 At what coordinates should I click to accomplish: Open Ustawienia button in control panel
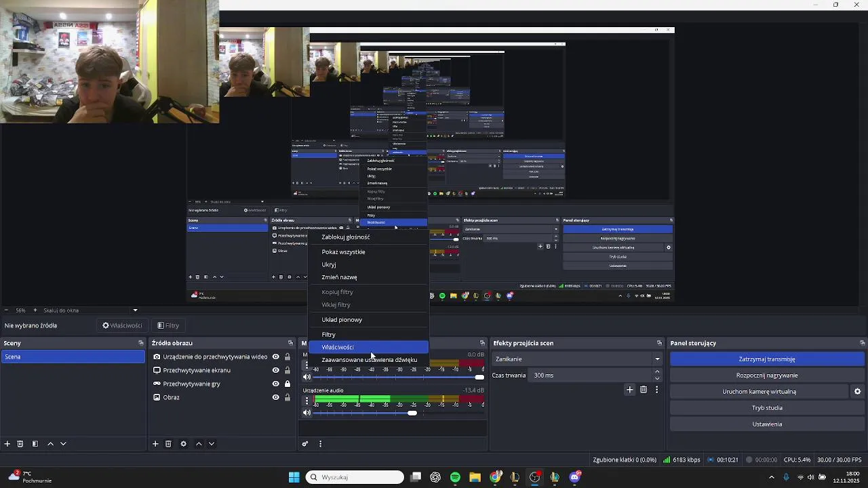[767, 424]
